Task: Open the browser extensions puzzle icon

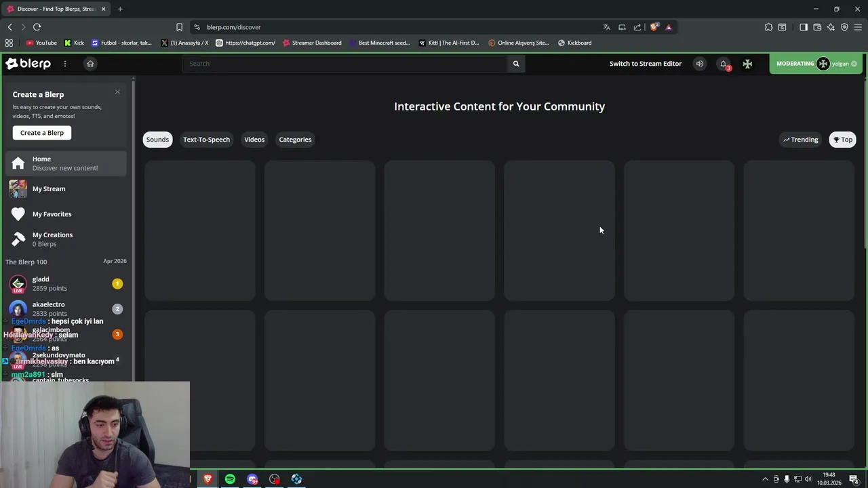Action: pyautogui.click(x=768, y=27)
